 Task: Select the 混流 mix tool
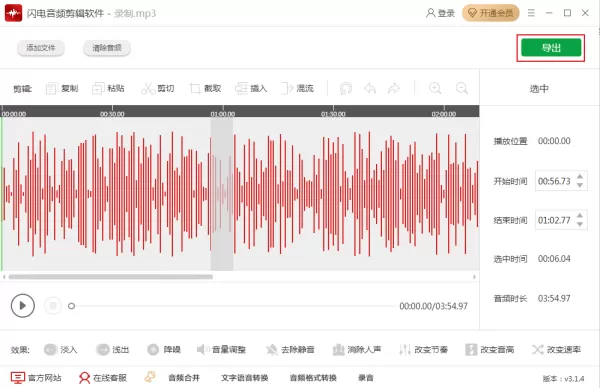click(x=297, y=88)
